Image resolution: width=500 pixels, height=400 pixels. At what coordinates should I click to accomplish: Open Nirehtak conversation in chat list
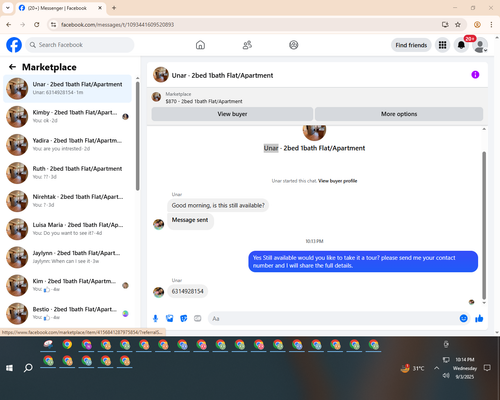pyautogui.click(x=67, y=201)
